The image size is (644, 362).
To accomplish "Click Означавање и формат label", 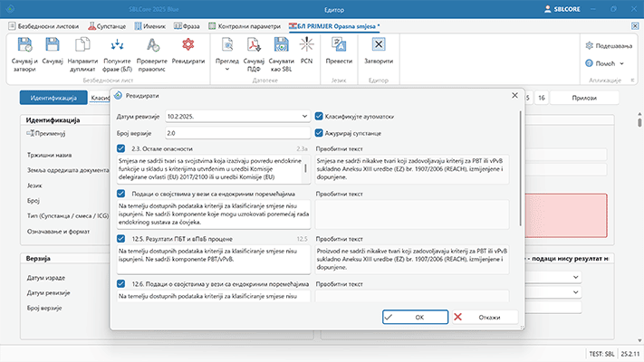I will point(58,231).
